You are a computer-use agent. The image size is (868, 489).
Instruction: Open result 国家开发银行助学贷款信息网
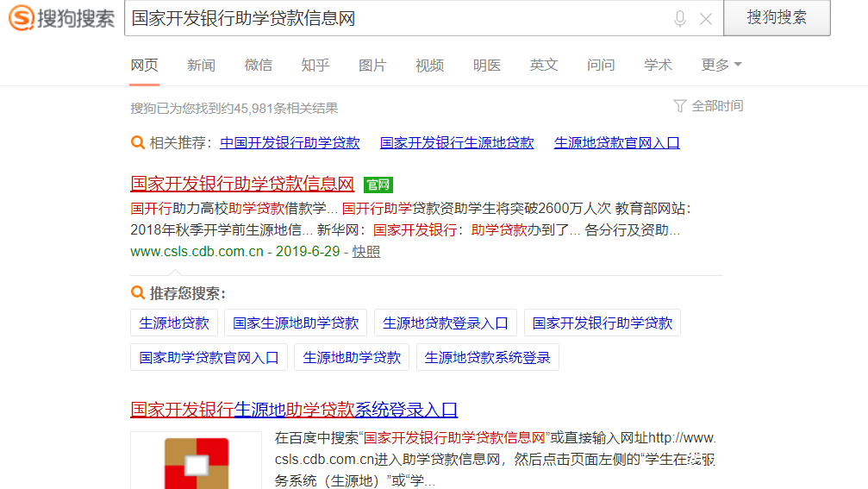(x=242, y=184)
